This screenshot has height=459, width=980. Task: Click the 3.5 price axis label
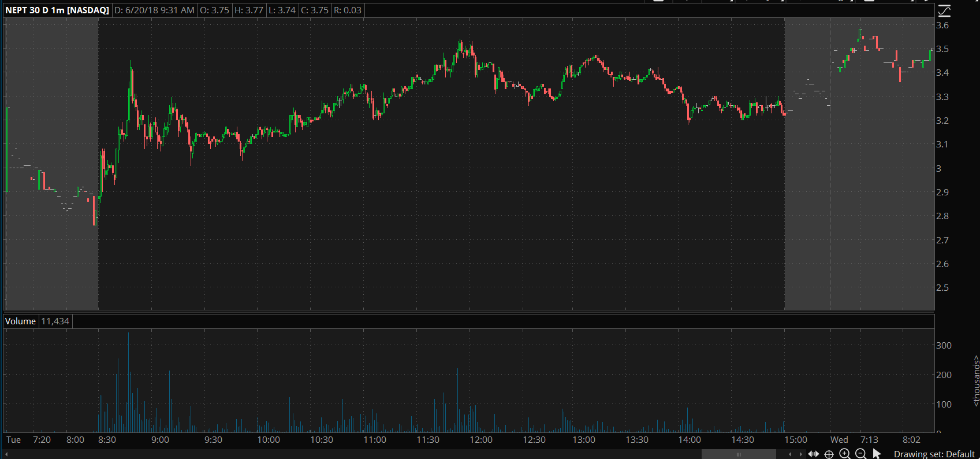[x=942, y=49]
